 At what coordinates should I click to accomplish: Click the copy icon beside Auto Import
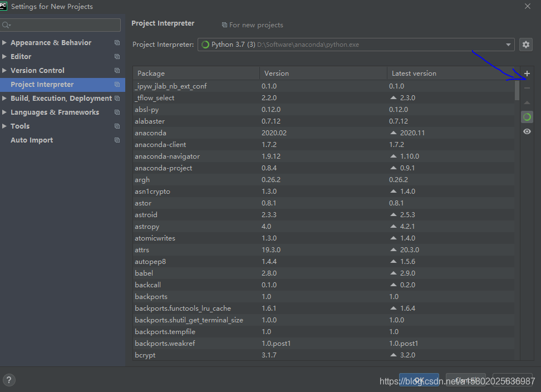point(117,140)
